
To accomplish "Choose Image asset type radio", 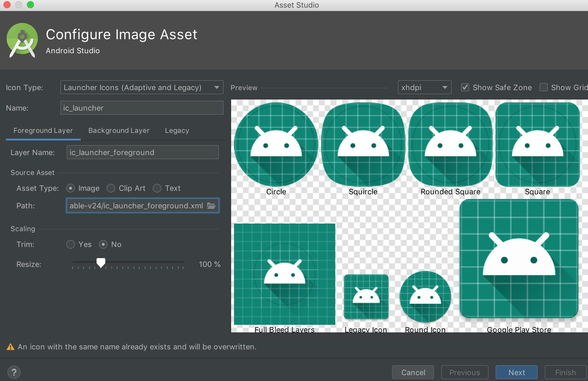I will 71,188.
